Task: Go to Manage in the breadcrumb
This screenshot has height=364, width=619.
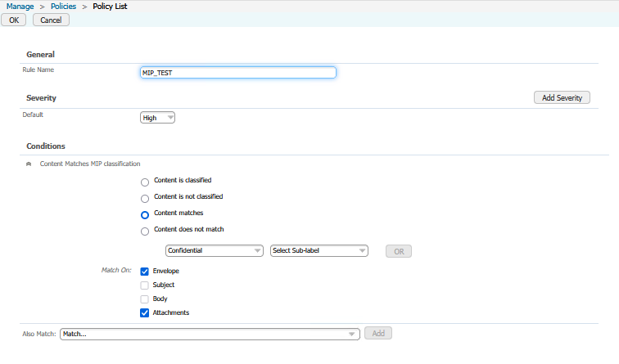Action: [20, 7]
